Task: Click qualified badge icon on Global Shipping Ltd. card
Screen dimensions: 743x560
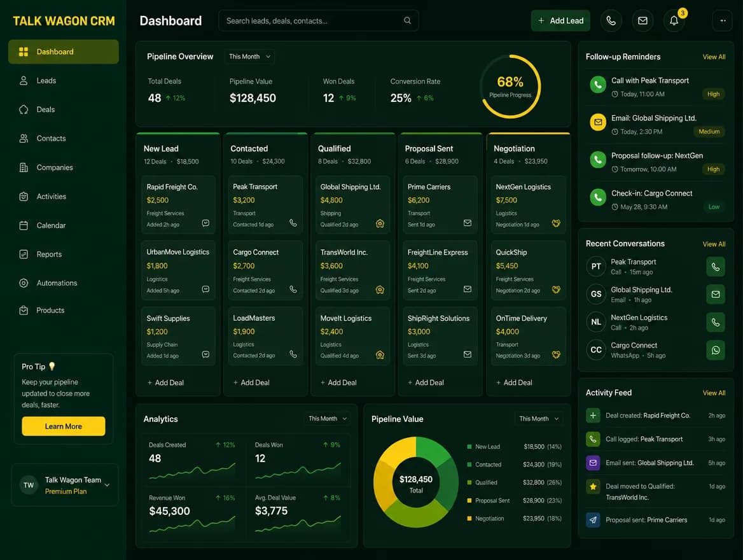Action: tap(380, 223)
